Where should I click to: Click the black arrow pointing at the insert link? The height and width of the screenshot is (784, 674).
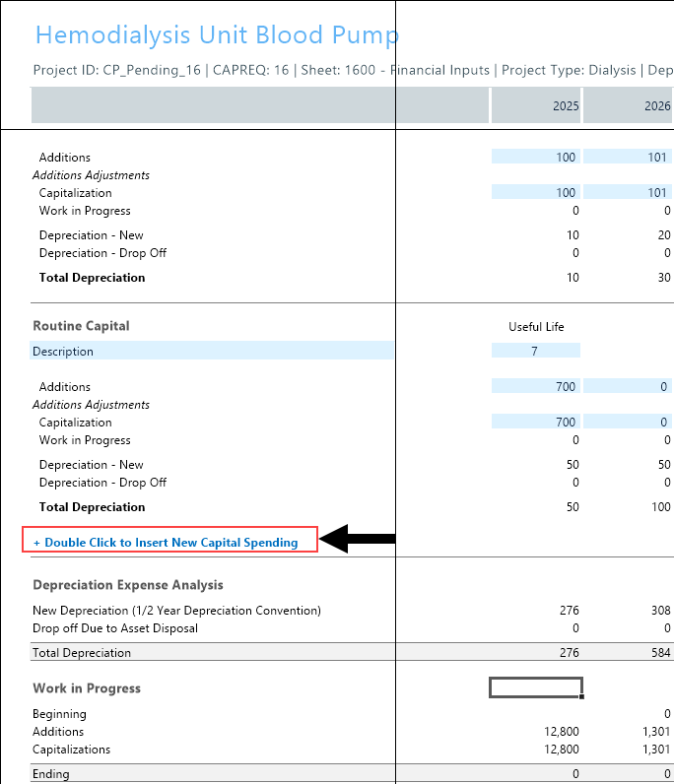tap(359, 539)
